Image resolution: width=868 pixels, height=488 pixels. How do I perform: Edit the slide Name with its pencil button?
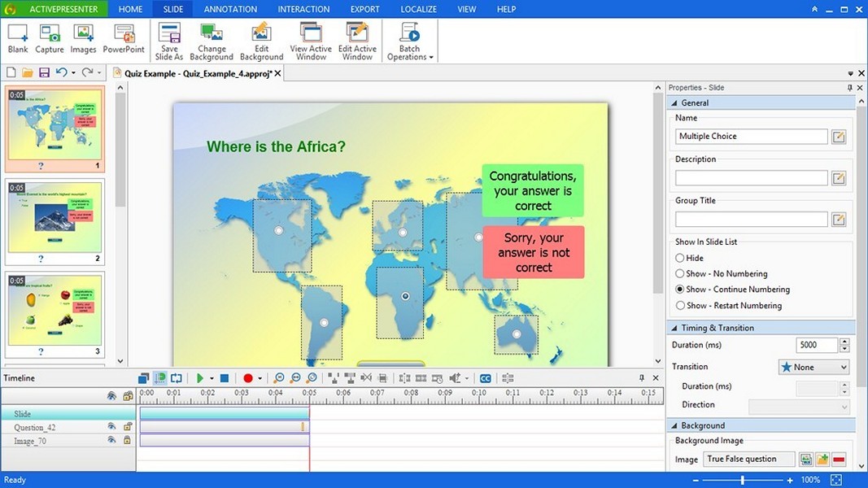(839, 137)
